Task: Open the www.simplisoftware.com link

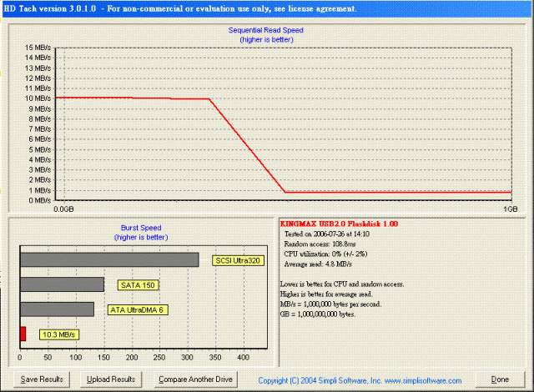Action: pyautogui.click(x=423, y=381)
